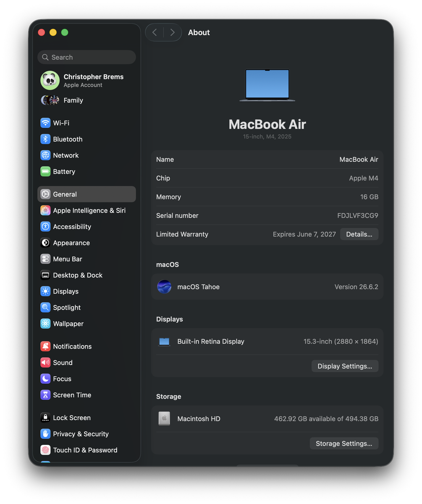Open the Sound speaker icon

point(45,362)
